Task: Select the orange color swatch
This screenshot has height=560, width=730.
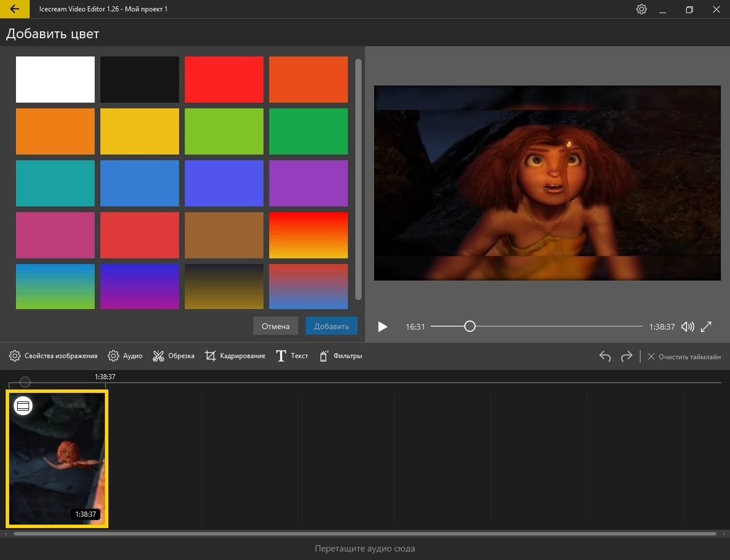Action: click(x=55, y=131)
